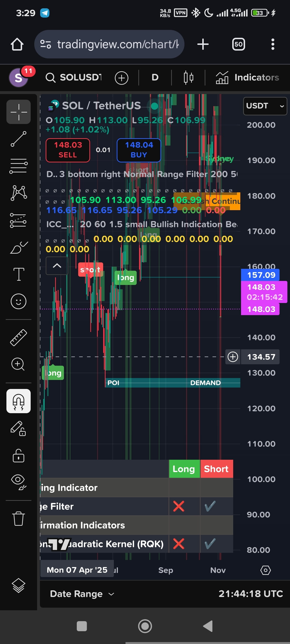Click the check mark in RQK row
290x644 pixels.
pyautogui.click(x=210, y=544)
